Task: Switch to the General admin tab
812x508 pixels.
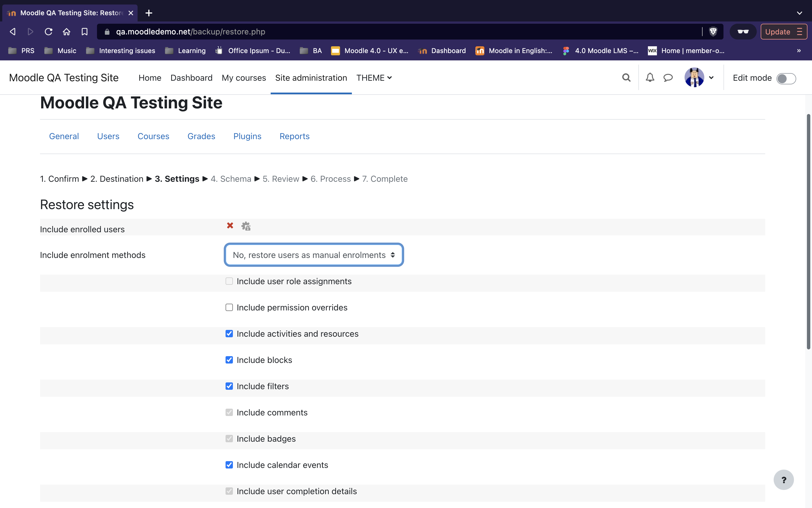Action: [64, 136]
